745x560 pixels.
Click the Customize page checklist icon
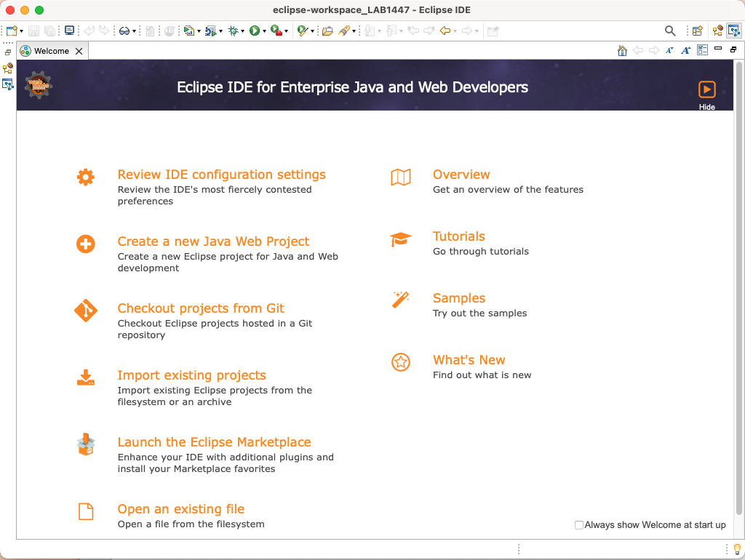click(x=702, y=50)
